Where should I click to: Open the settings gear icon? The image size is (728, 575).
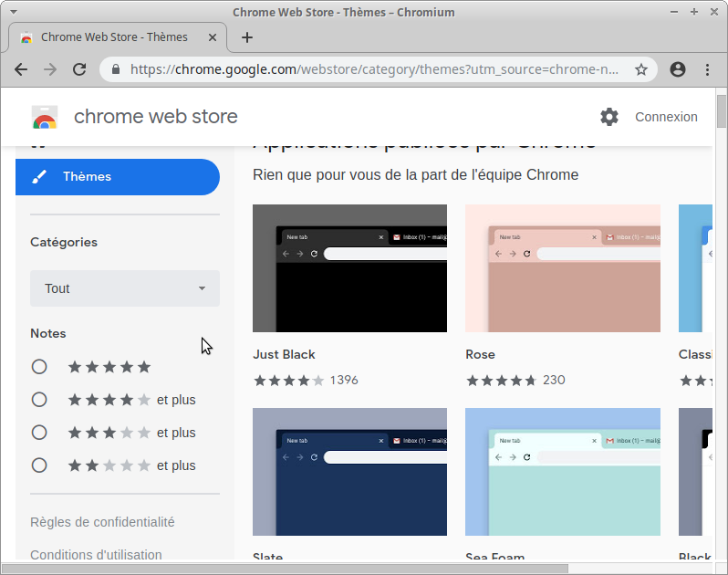(609, 117)
